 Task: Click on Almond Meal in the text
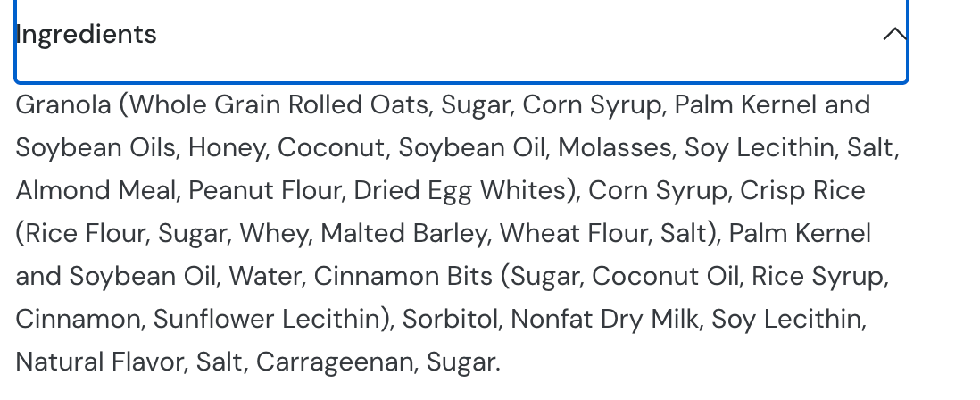pyautogui.click(x=96, y=191)
